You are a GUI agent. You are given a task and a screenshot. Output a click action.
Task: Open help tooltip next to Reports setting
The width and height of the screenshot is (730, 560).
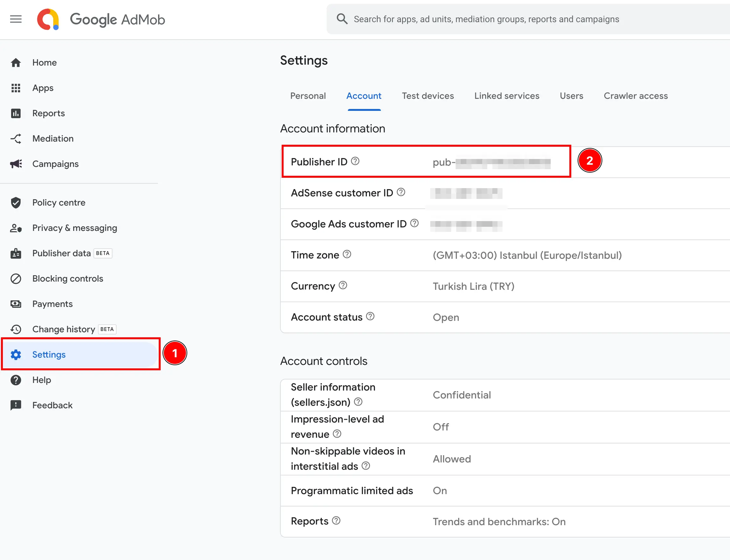pos(336,521)
